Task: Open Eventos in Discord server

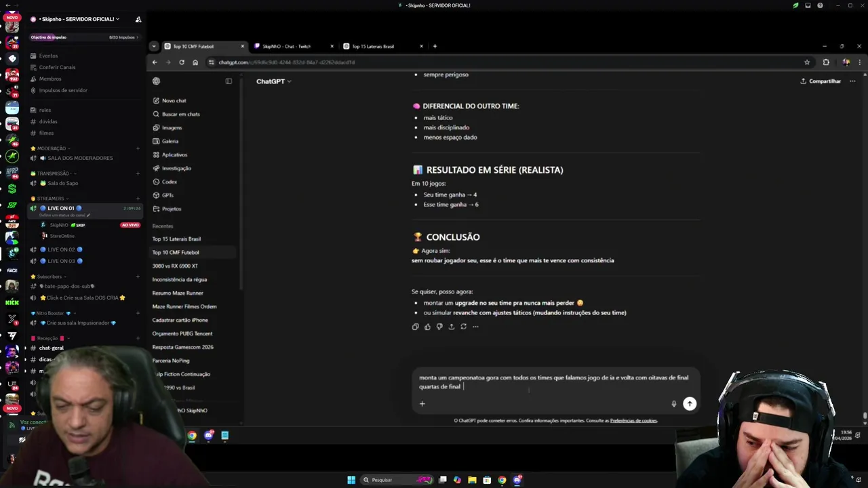Action: coord(48,56)
